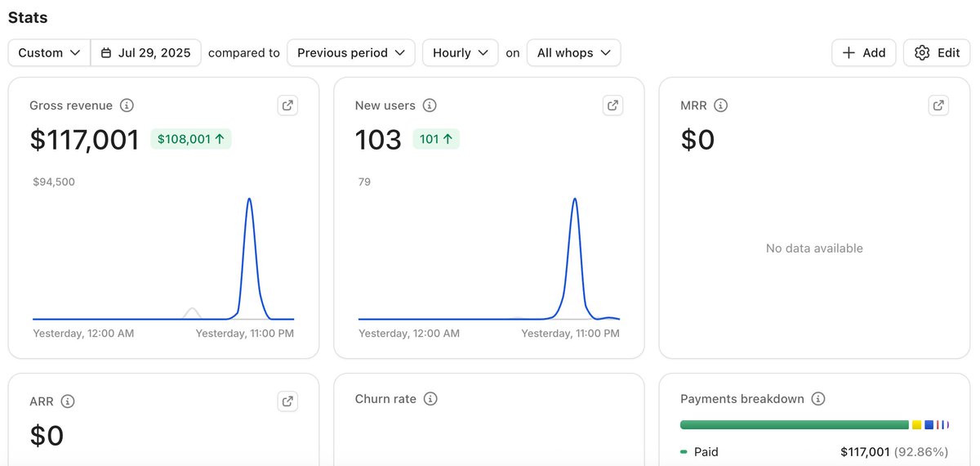Click the Stats page heading

28,17
